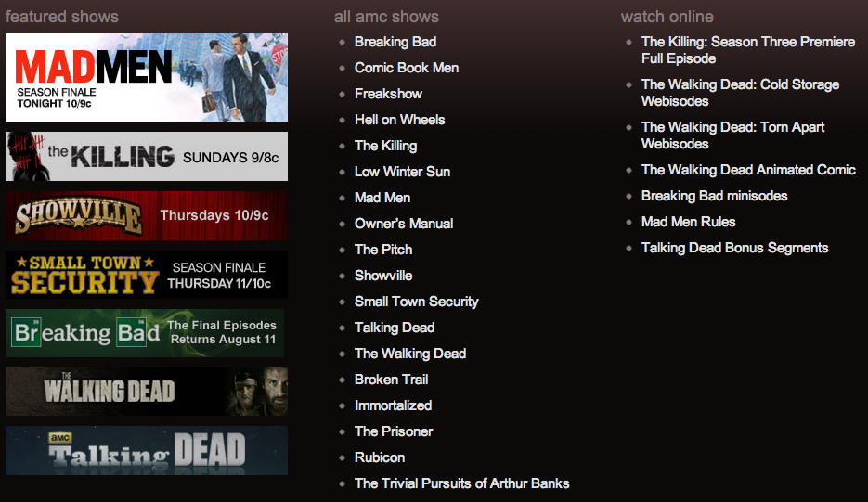Open the Talking Dead featured banner

(147, 451)
